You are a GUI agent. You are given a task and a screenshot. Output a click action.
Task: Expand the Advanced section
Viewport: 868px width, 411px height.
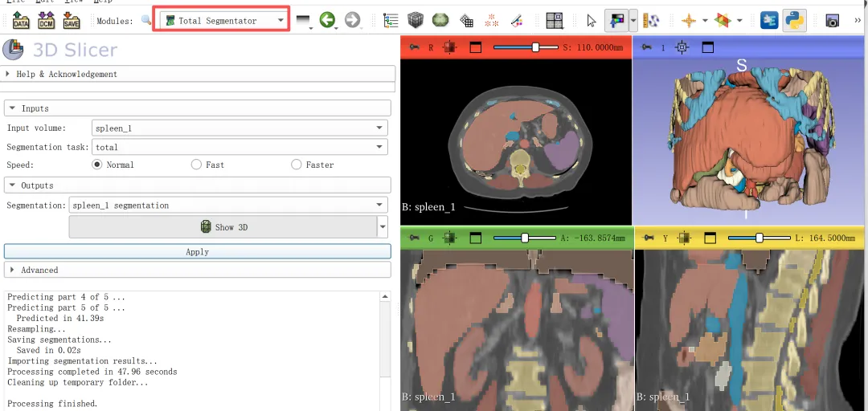click(x=198, y=270)
